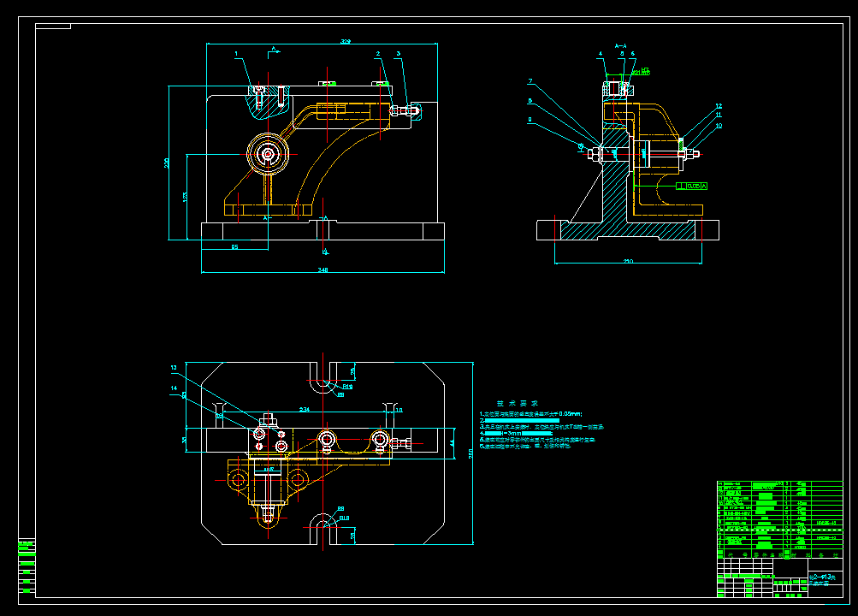Select part balloon number 3
The height and width of the screenshot is (616, 858).
(x=399, y=54)
